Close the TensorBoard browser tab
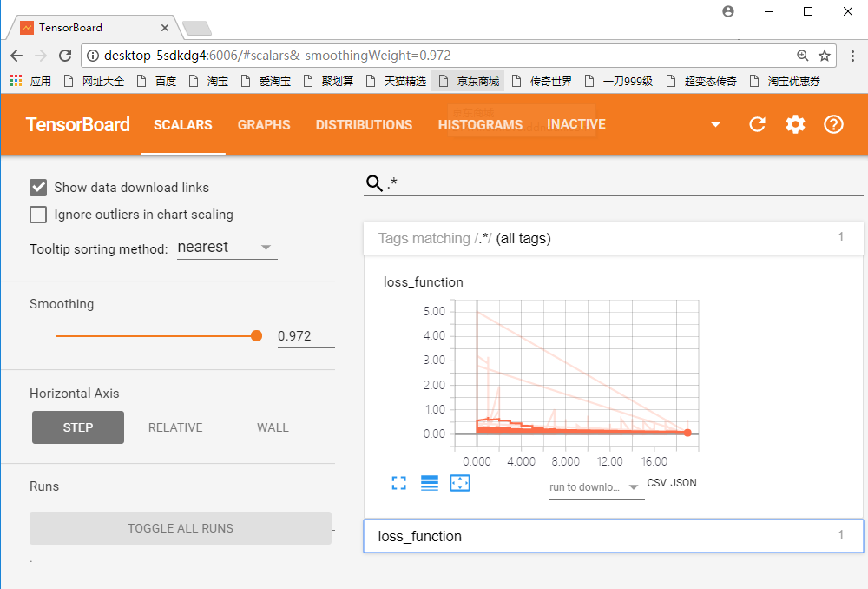 tap(164, 28)
